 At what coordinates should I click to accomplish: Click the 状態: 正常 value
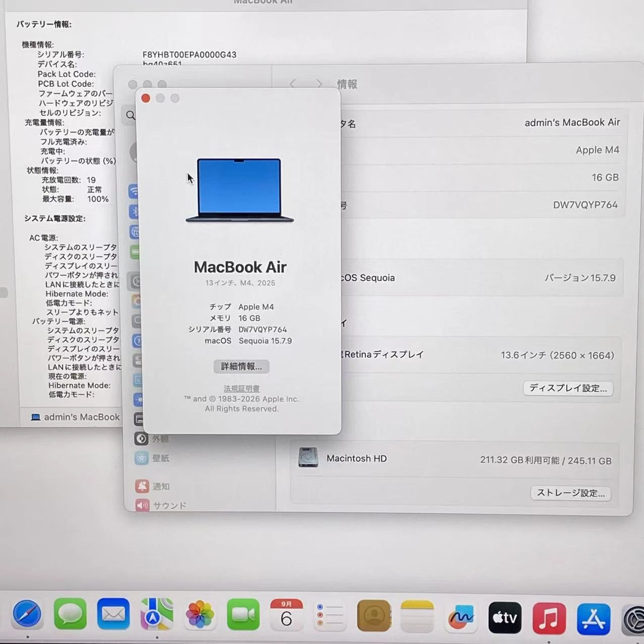pyautogui.click(x=94, y=189)
